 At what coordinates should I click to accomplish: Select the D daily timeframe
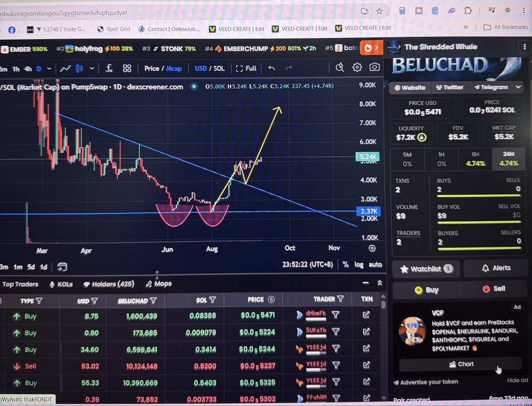[x=39, y=69]
